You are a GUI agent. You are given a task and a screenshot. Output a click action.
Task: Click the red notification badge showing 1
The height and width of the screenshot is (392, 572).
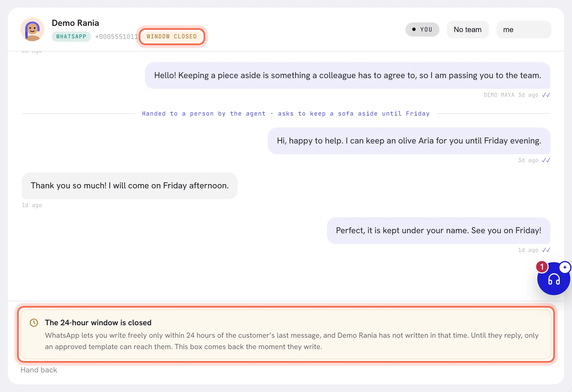(542, 267)
